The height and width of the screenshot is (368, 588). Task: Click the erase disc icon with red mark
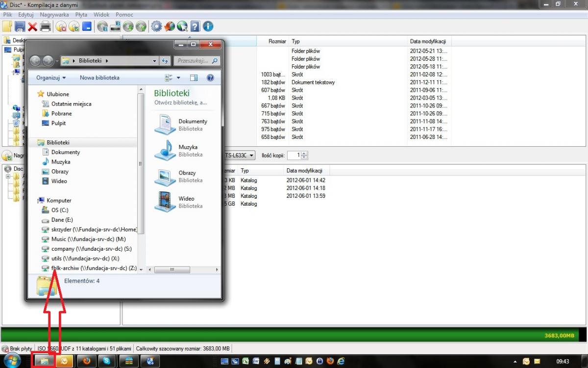61,26
